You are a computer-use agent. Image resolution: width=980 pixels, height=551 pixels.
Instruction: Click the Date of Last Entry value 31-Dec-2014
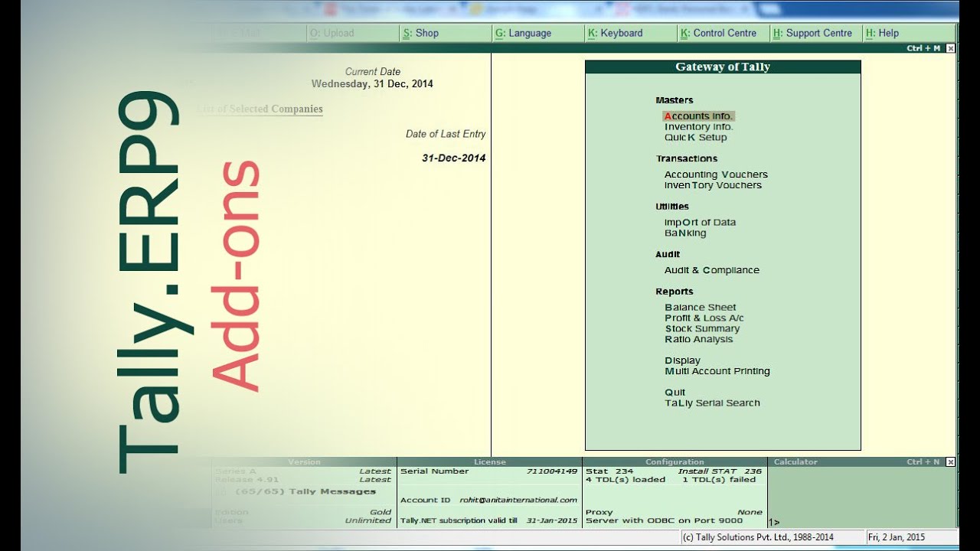(453, 158)
